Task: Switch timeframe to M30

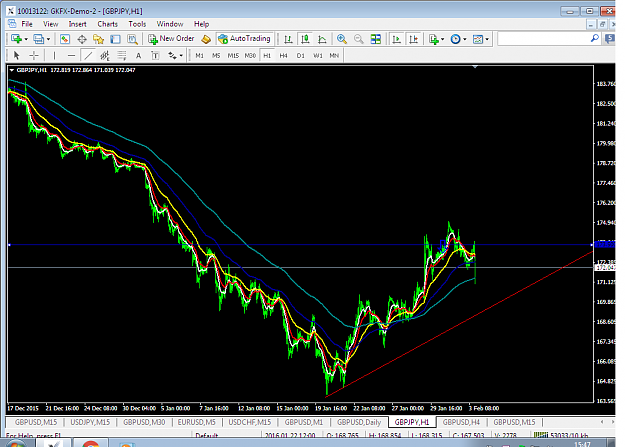Action: (x=250, y=55)
